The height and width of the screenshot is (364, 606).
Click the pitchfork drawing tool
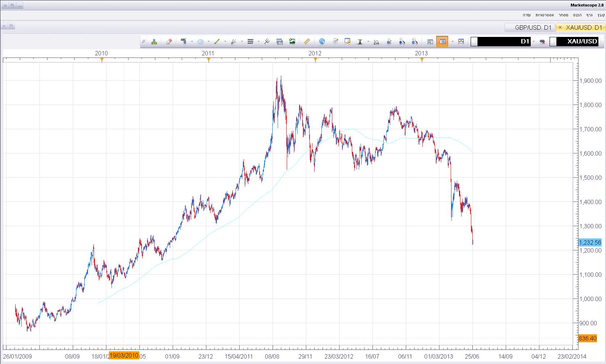coord(267,42)
